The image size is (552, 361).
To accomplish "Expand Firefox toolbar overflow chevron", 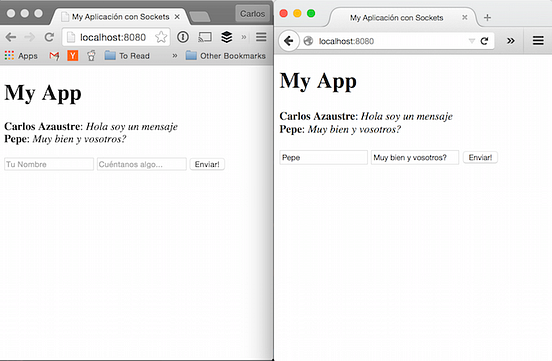I will (x=510, y=41).
